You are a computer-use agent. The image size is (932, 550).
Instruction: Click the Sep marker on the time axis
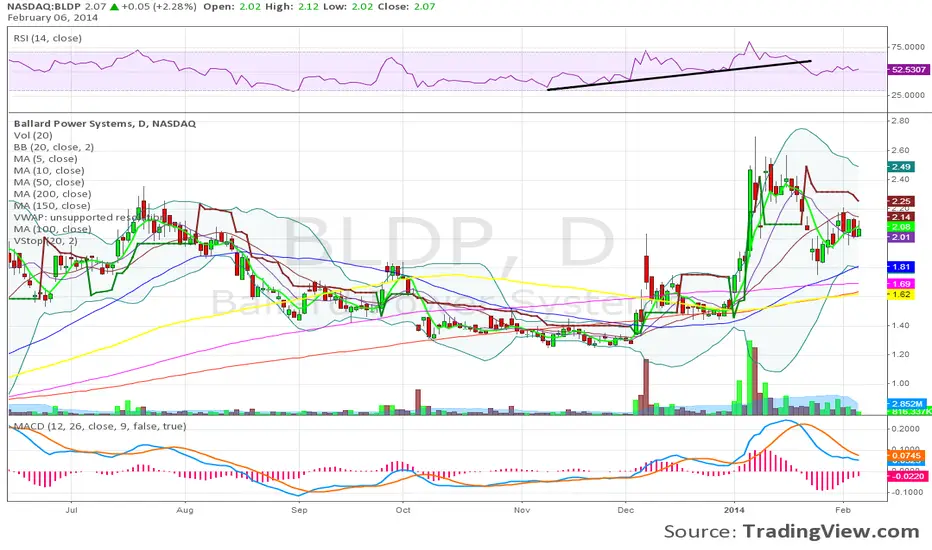tap(299, 510)
